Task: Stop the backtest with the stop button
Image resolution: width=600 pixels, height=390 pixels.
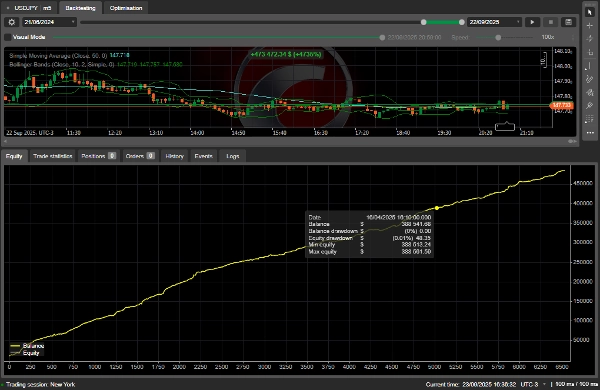Action: tap(551, 22)
